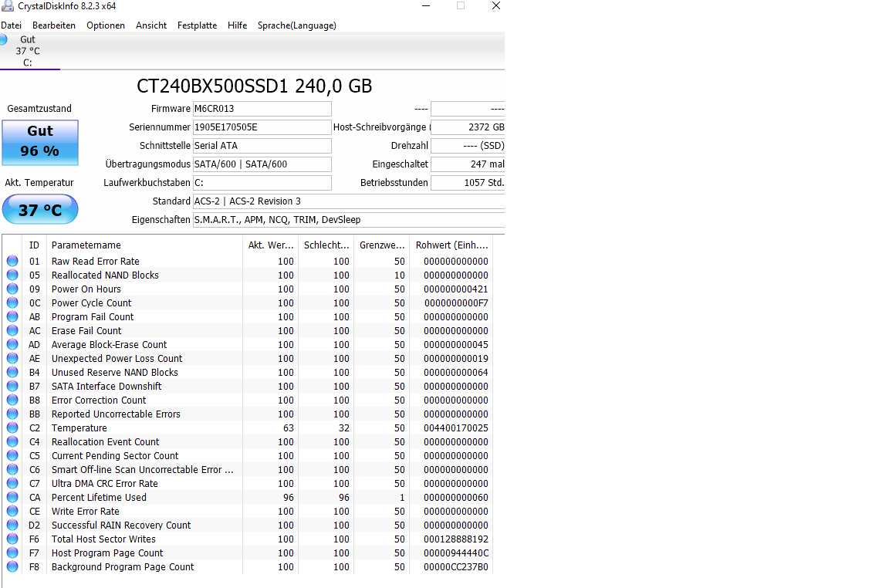The height and width of the screenshot is (588, 889).
Task: Click the Standard field ACS-2 Revision 3
Action: tap(349, 201)
